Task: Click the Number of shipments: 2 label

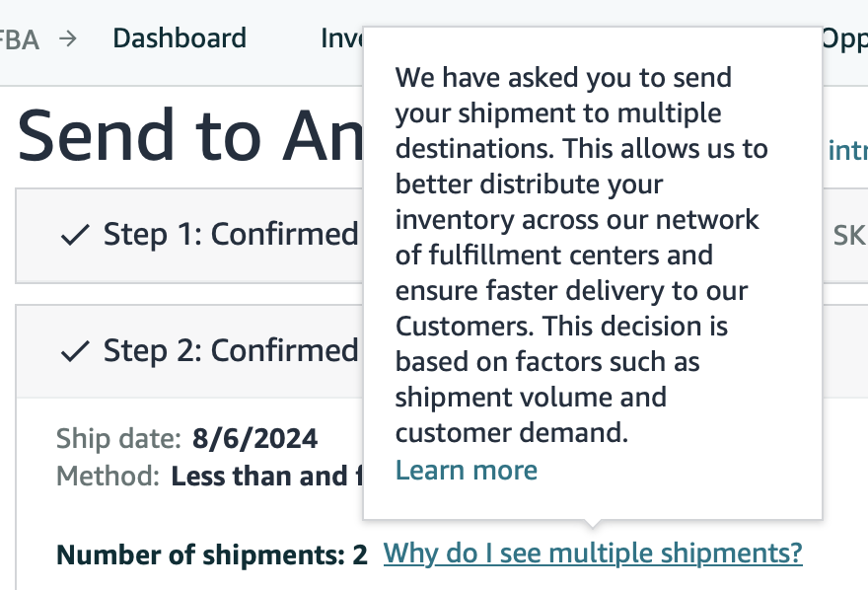Action: click(212, 554)
